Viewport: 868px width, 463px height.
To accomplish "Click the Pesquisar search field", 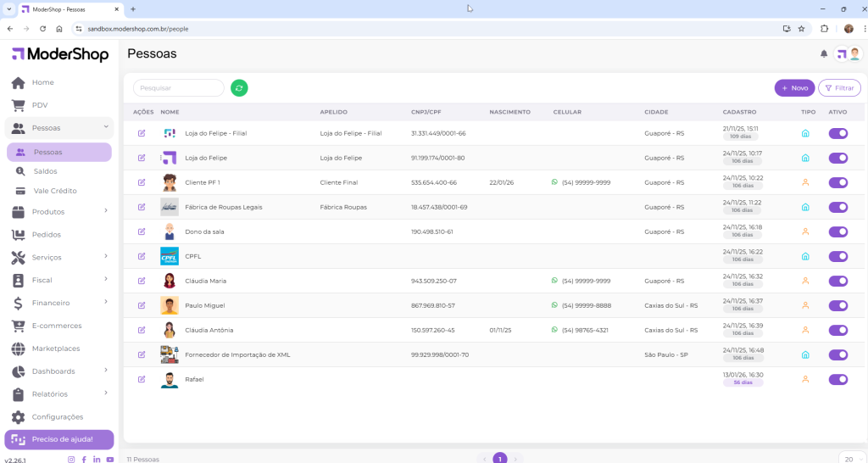I will 179,88.
